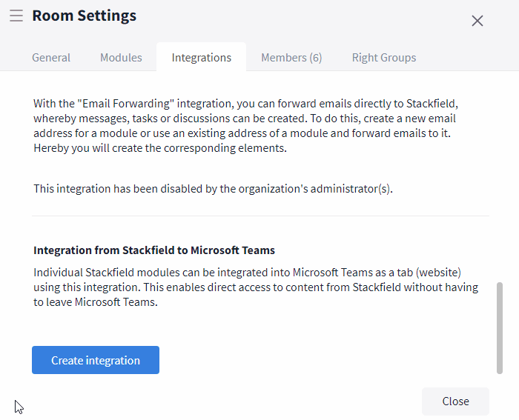Open the hamburger menu icon
This screenshot has height=420, width=519.
16,16
